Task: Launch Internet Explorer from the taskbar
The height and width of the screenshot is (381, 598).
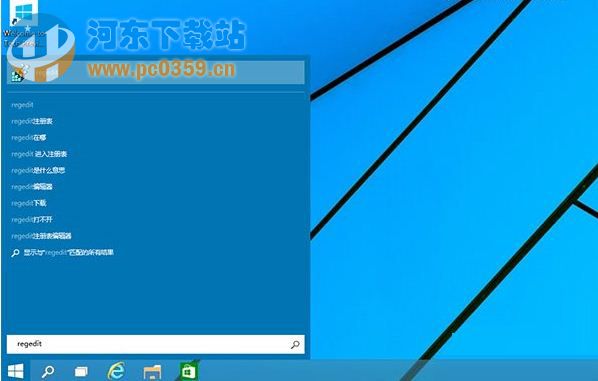Action: coord(116,371)
